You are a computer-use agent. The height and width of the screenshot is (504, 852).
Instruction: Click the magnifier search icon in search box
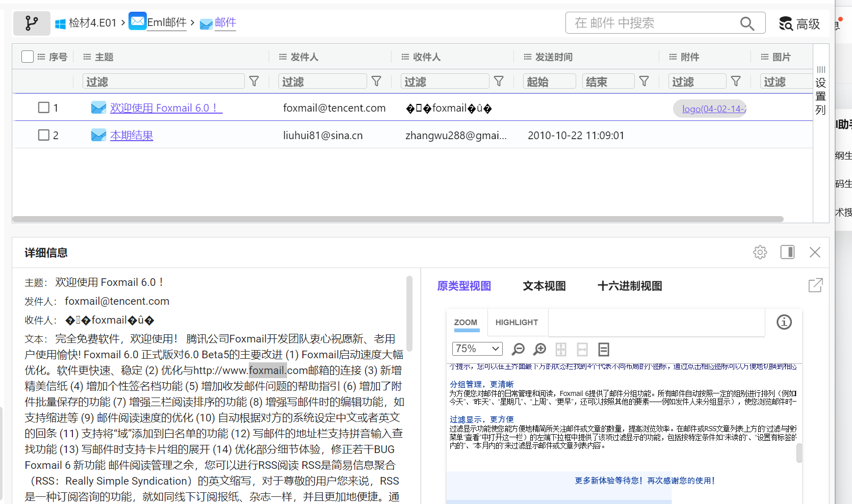[x=747, y=23]
